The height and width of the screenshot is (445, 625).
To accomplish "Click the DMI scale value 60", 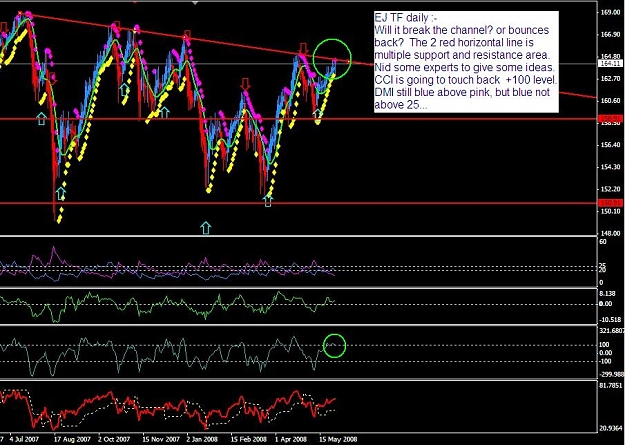I will [x=603, y=242].
